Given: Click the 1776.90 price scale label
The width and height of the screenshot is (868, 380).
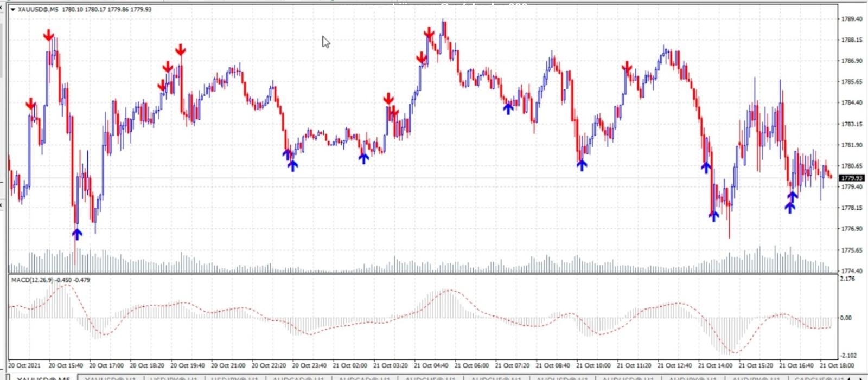Looking at the screenshot, I should (x=852, y=229).
